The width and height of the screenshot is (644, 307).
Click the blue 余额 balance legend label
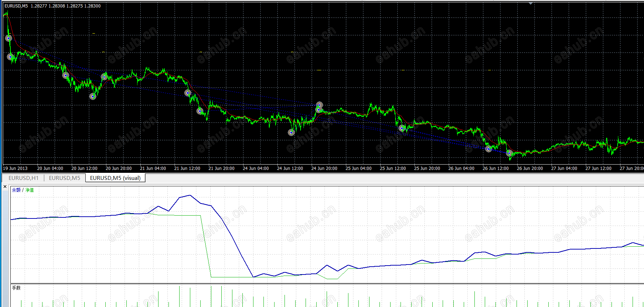point(16,190)
